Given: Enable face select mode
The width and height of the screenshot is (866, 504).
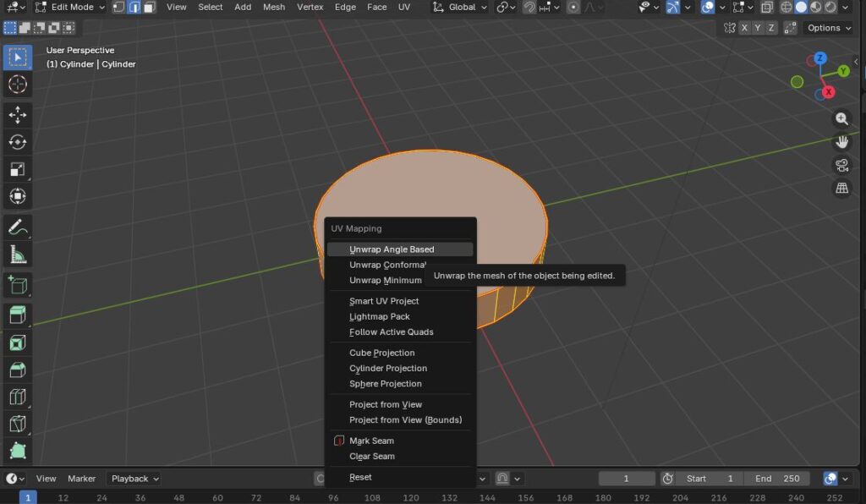Looking at the screenshot, I should pos(149,8).
